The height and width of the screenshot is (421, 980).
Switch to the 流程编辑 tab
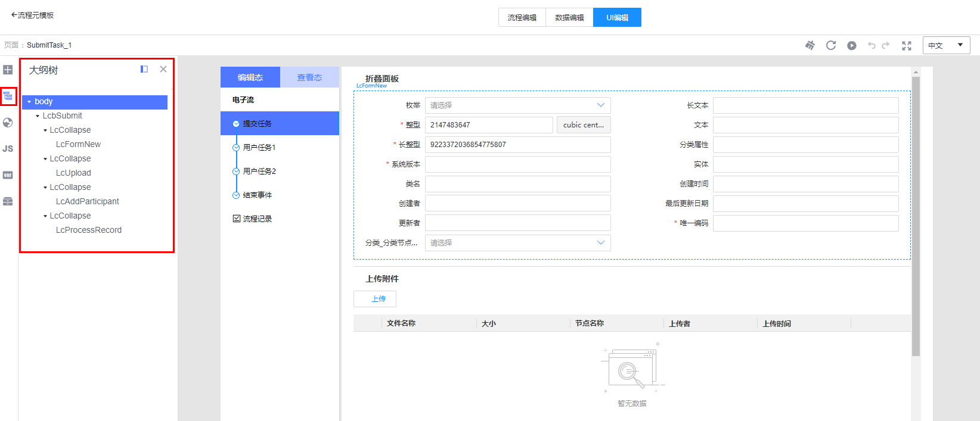522,17
